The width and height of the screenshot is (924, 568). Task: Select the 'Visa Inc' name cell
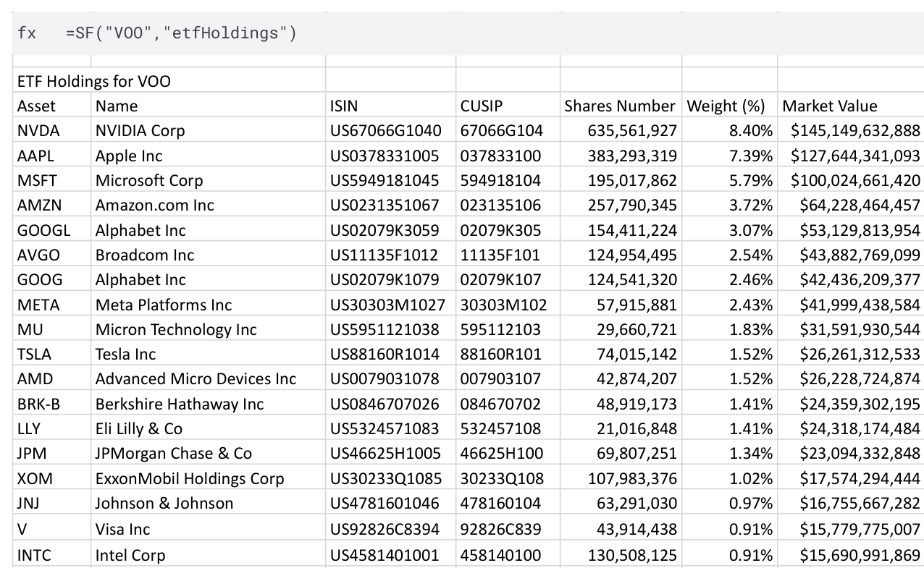(209, 529)
